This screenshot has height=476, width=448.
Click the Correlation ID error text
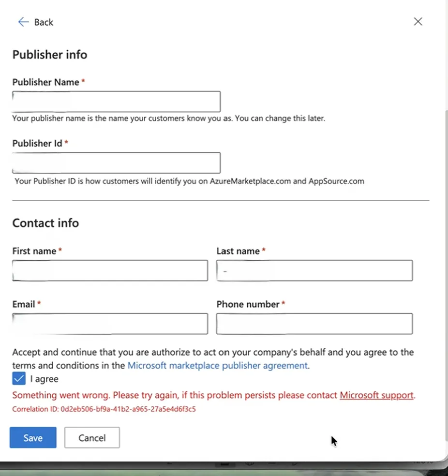pos(104,409)
